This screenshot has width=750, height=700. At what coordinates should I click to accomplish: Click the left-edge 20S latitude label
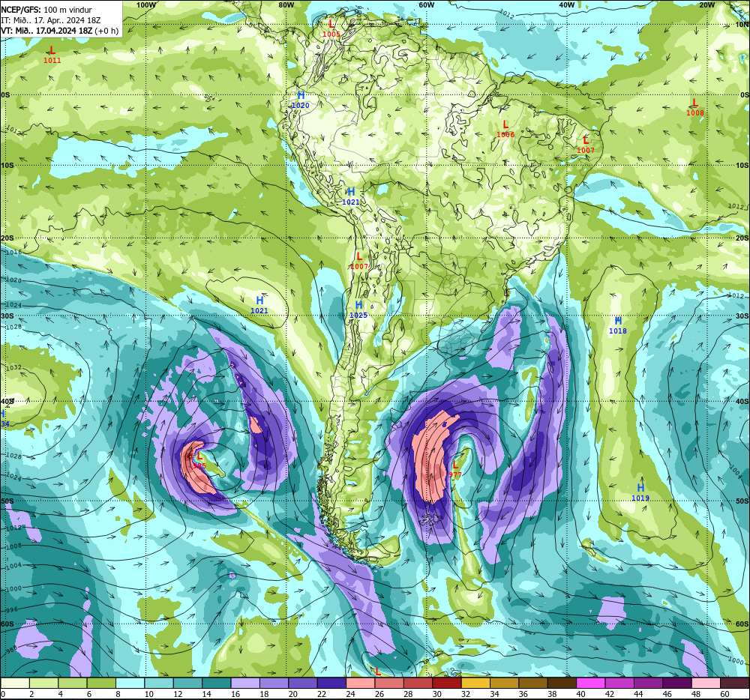[7, 238]
